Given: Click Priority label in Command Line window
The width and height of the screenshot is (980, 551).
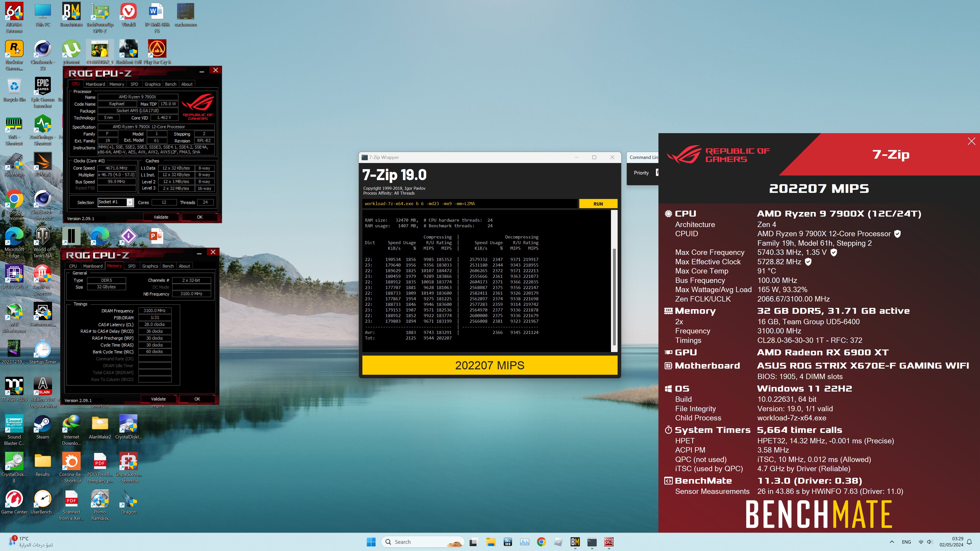Looking at the screenshot, I should point(641,173).
